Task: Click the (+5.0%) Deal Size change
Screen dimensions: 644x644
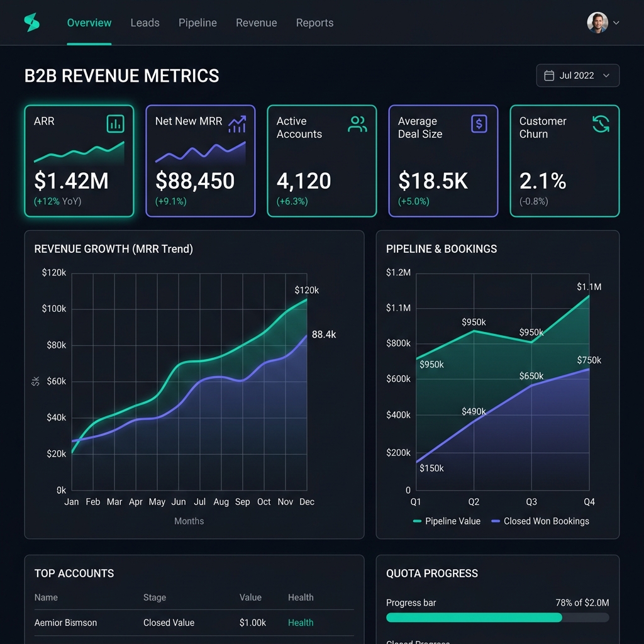Action: pyautogui.click(x=414, y=201)
